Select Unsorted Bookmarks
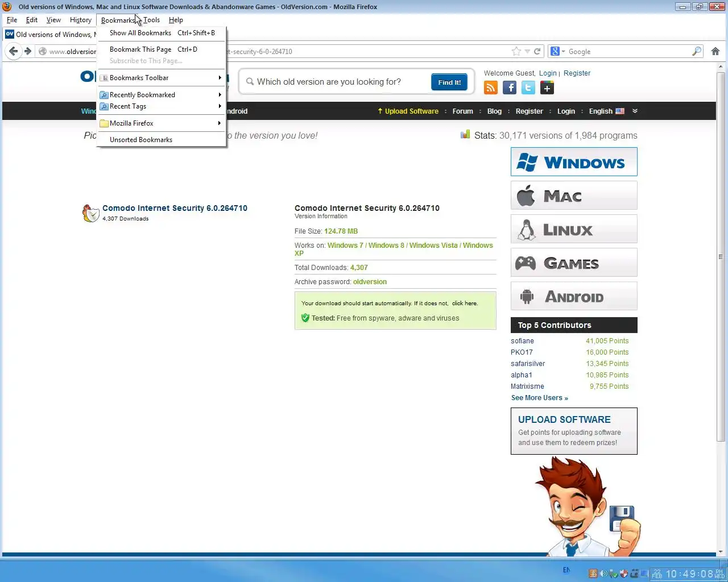 (x=162, y=140)
